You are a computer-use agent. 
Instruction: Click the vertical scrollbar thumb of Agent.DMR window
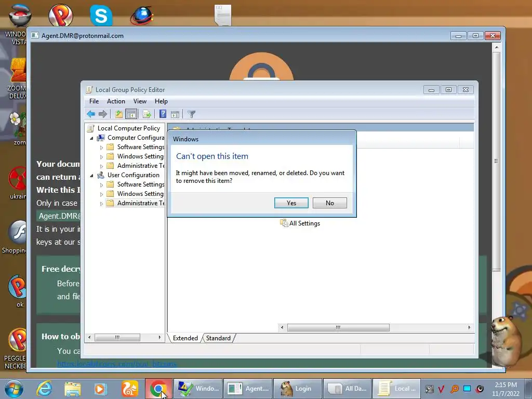point(496,161)
